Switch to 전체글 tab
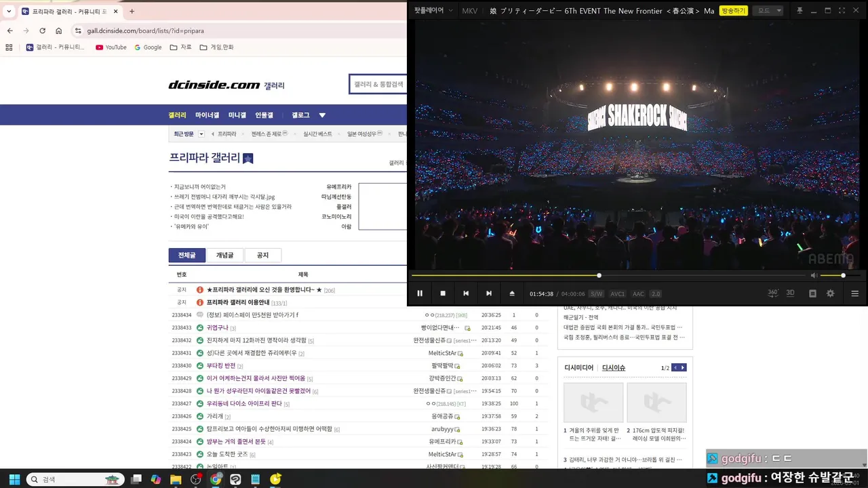The image size is (868, 488). pyautogui.click(x=187, y=255)
